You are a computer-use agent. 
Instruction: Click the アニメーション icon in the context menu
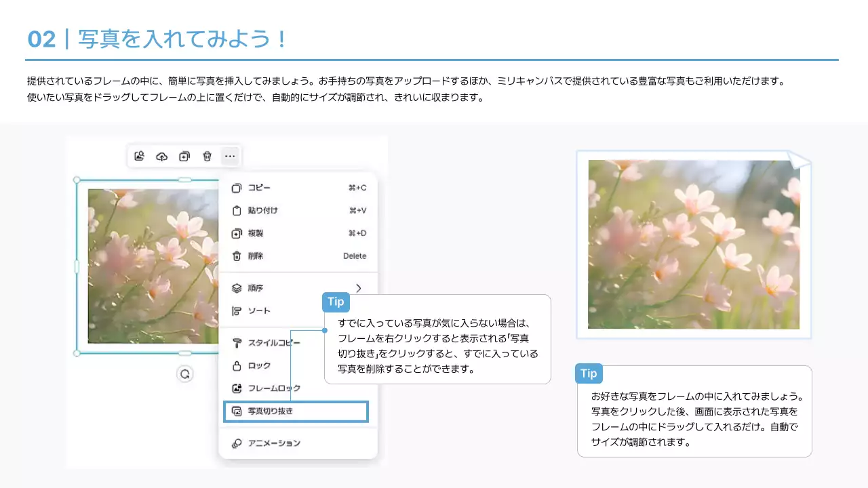(x=236, y=442)
